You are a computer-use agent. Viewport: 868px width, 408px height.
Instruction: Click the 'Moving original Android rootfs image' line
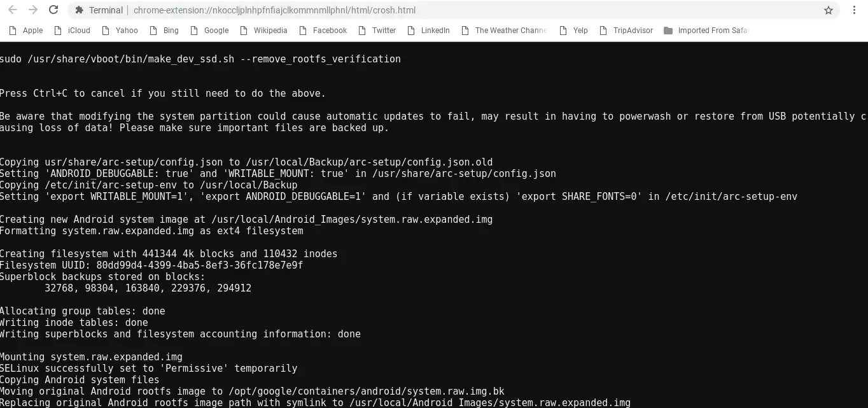tap(252, 391)
